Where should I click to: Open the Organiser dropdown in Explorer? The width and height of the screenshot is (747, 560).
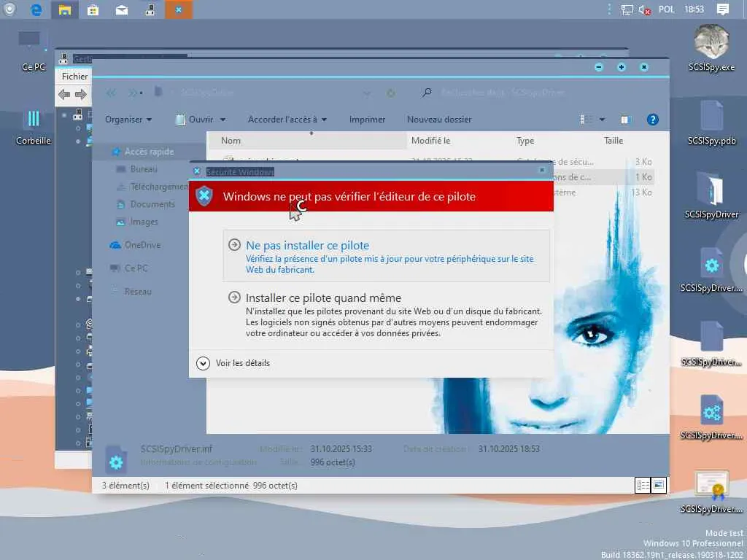128,120
